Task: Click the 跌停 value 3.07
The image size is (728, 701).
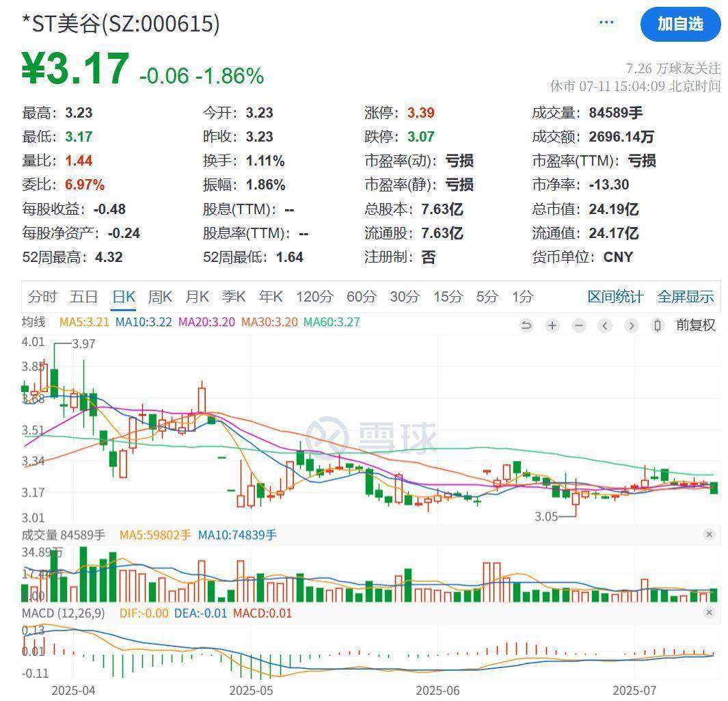Action: click(420, 137)
